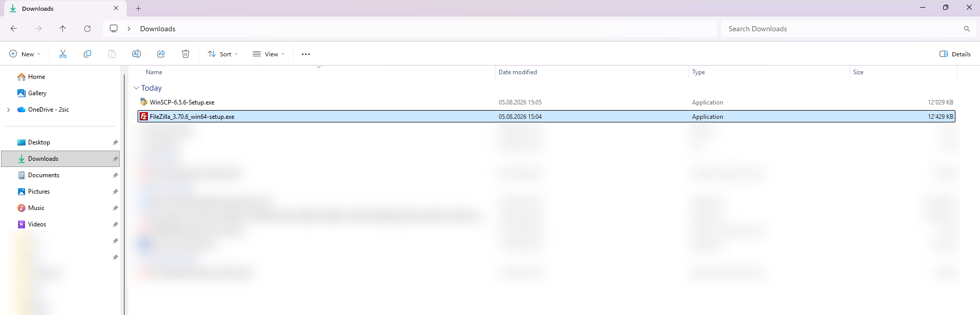Sort by Name column header

(154, 72)
